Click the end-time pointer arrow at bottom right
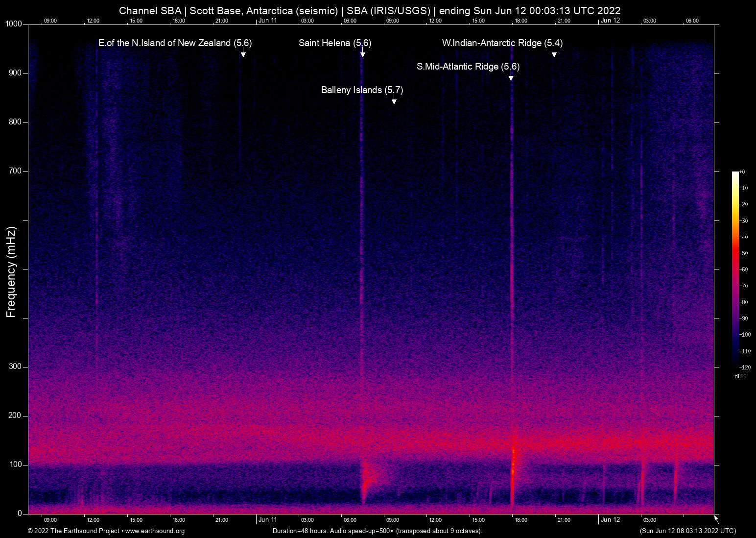This screenshot has width=756, height=538. point(716,518)
